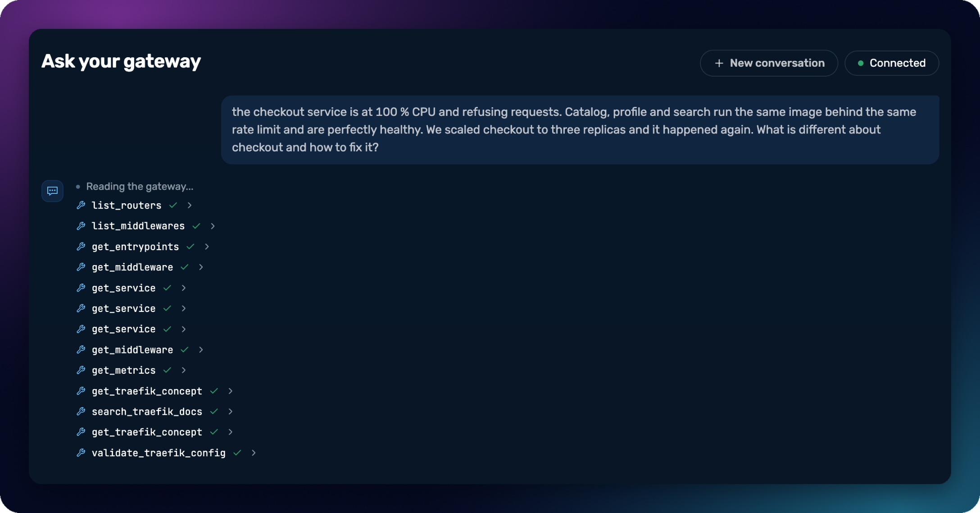Viewport: 980px width, 513px height.
Task: Click the wrench icon beside get_entrypoints
Action: (81, 247)
